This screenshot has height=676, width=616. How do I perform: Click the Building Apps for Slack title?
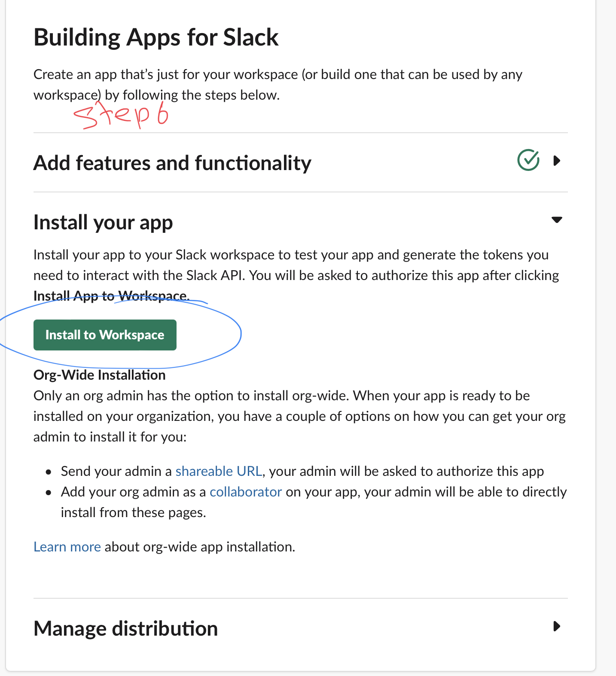(x=156, y=37)
